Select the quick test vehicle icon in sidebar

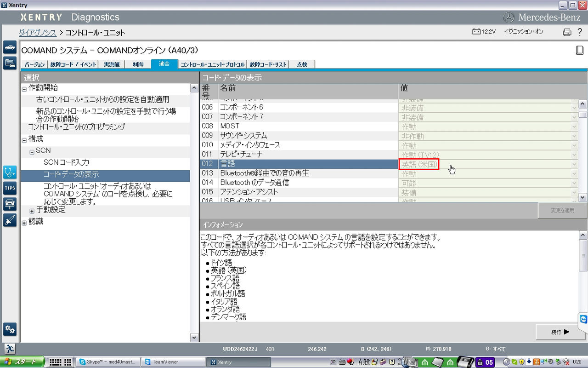coord(10,47)
